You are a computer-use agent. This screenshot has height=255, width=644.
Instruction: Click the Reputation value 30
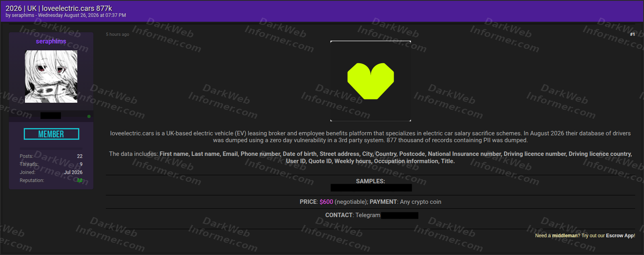(80, 180)
